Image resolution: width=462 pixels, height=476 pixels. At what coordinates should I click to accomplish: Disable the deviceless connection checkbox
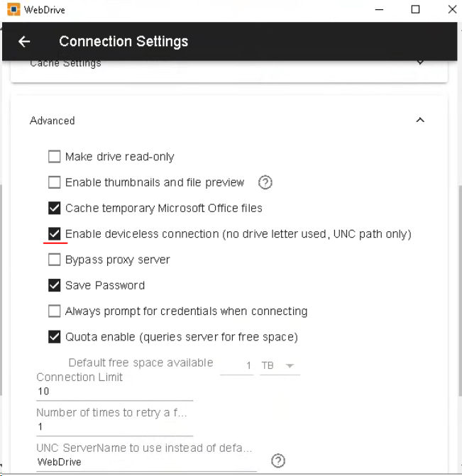point(55,233)
